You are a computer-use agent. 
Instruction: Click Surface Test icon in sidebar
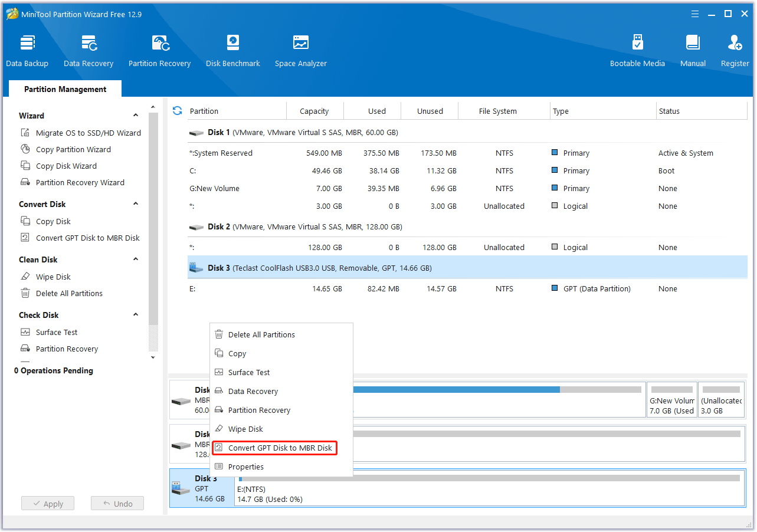click(x=25, y=332)
